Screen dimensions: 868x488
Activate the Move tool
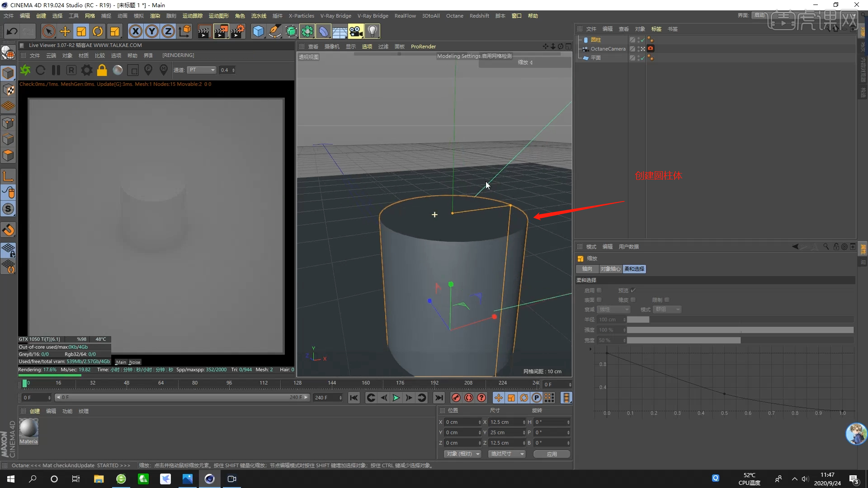pyautogui.click(x=65, y=31)
